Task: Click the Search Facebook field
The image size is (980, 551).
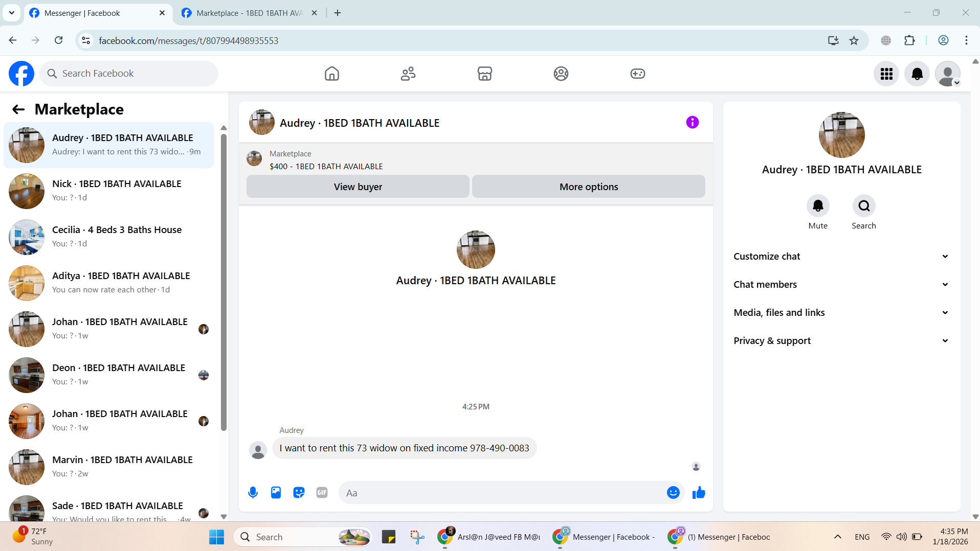Action: (129, 74)
